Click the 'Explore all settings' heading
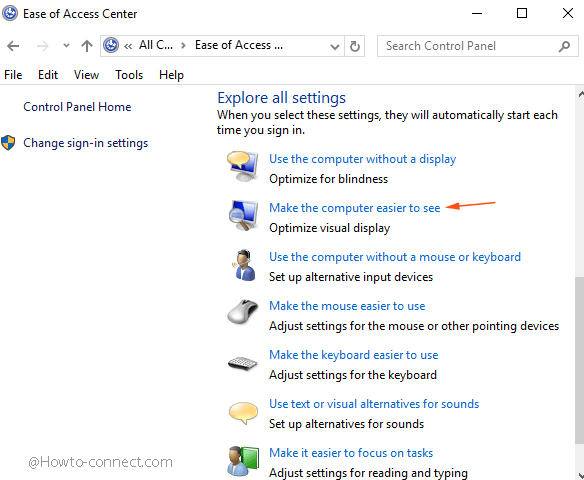 pyautogui.click(x=282, y=98)
